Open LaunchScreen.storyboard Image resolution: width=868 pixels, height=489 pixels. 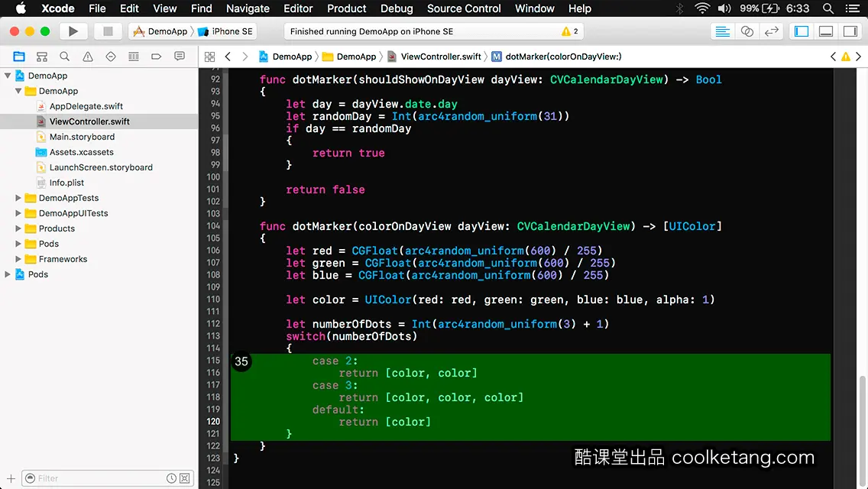click(x=101, y=167)
